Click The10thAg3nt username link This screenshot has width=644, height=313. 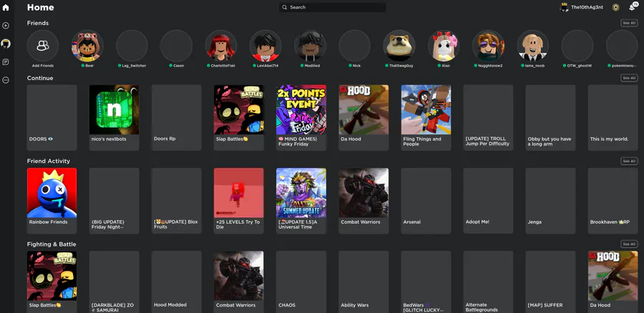pyautogui.click(x=587, y=7)
